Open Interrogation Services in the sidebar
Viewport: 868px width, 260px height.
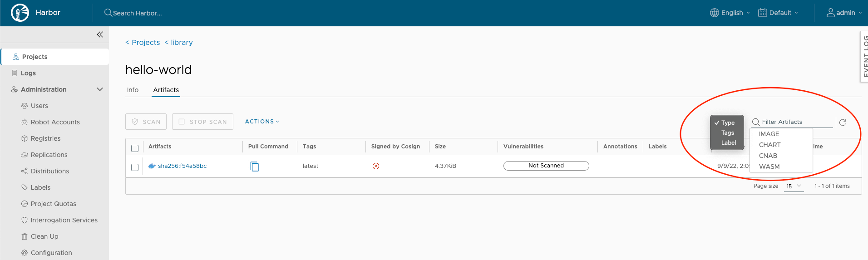(64, 220)
